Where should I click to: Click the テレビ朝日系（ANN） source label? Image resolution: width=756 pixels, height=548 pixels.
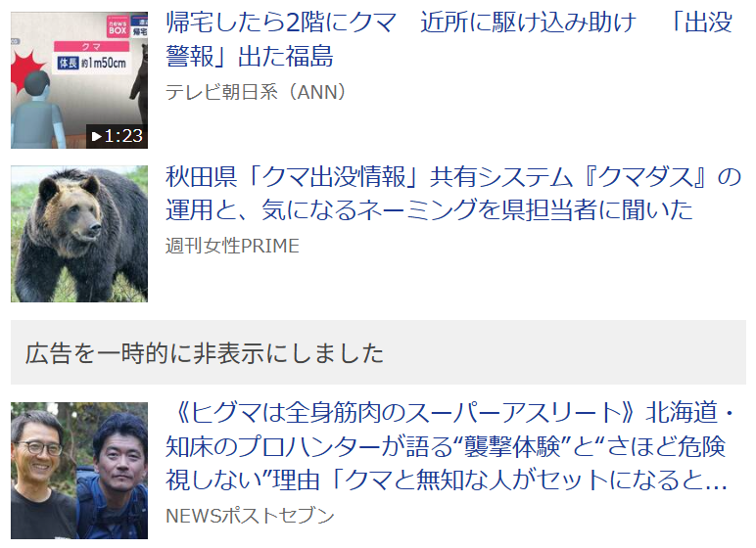click(256, 92)
